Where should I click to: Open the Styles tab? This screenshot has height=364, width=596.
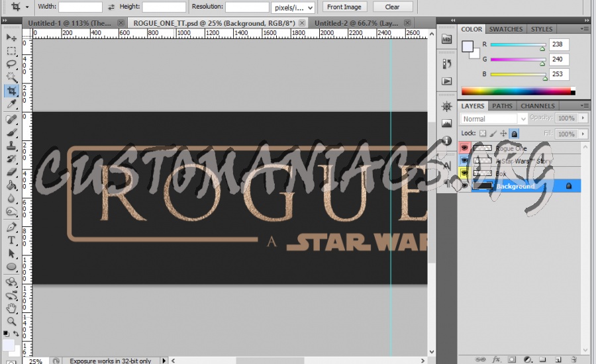[542, 29]
